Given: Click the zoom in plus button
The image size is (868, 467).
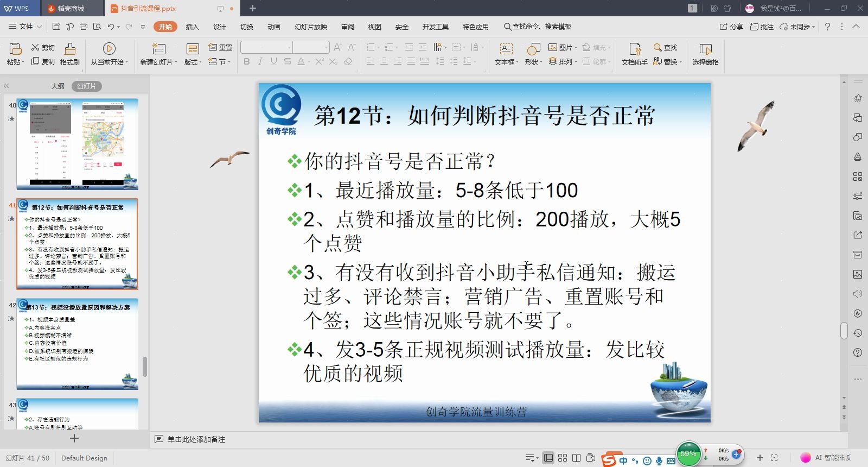Looking at the screenshot, I should [760, 458].
